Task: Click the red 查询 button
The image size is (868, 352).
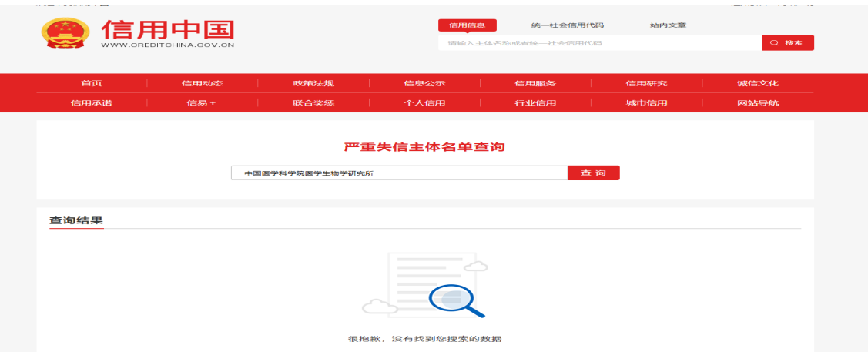Action: (x=593, y=173)
